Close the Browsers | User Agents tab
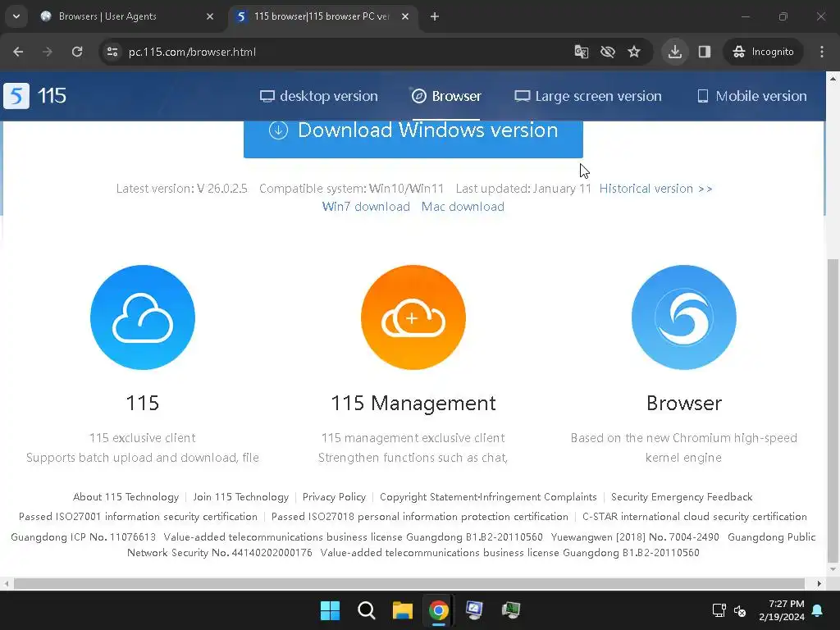This screenshot has width=840, height=630. coord(210,16)
